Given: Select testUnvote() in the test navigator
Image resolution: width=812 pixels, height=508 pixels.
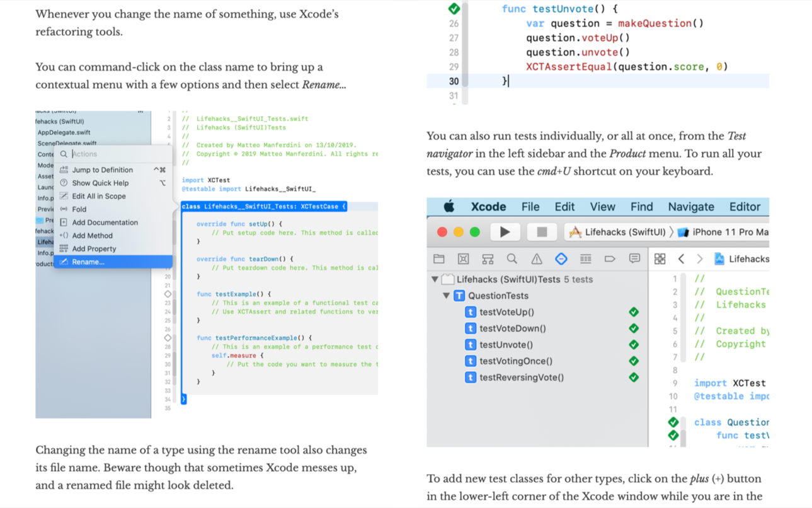Looking at the screenshot, I should click(506, 345).
